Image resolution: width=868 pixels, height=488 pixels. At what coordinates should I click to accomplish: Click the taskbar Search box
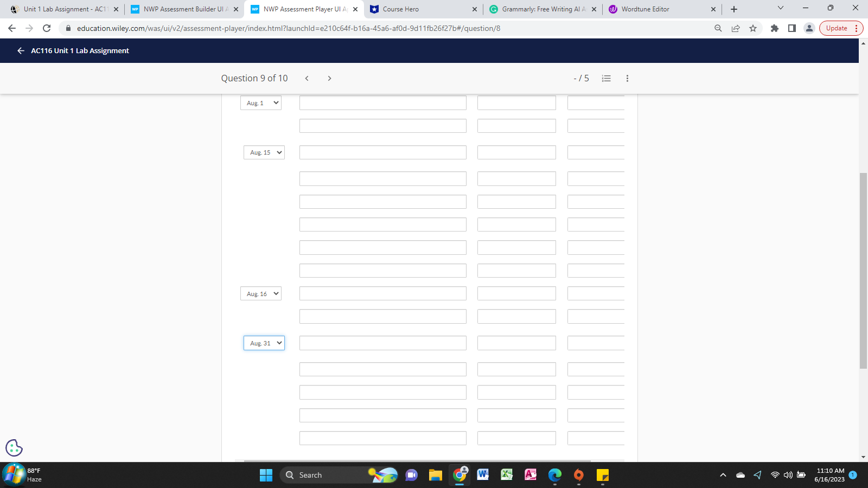339,475
